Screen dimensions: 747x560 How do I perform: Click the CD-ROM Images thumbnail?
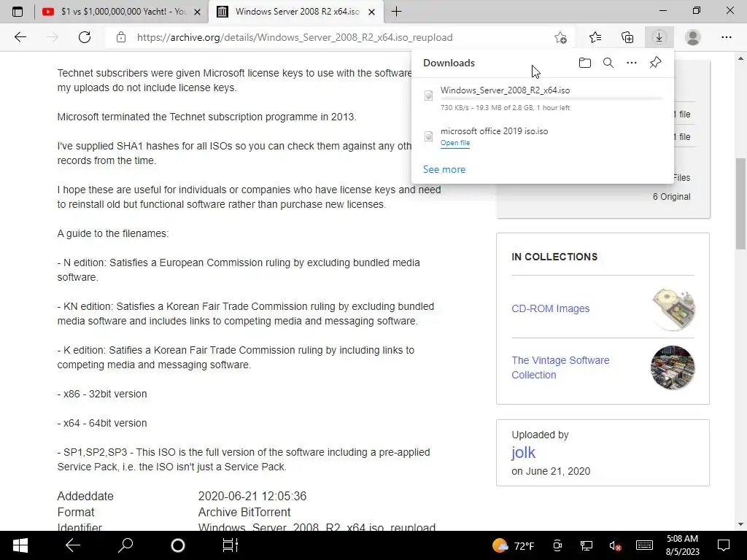tap(673, 309)
